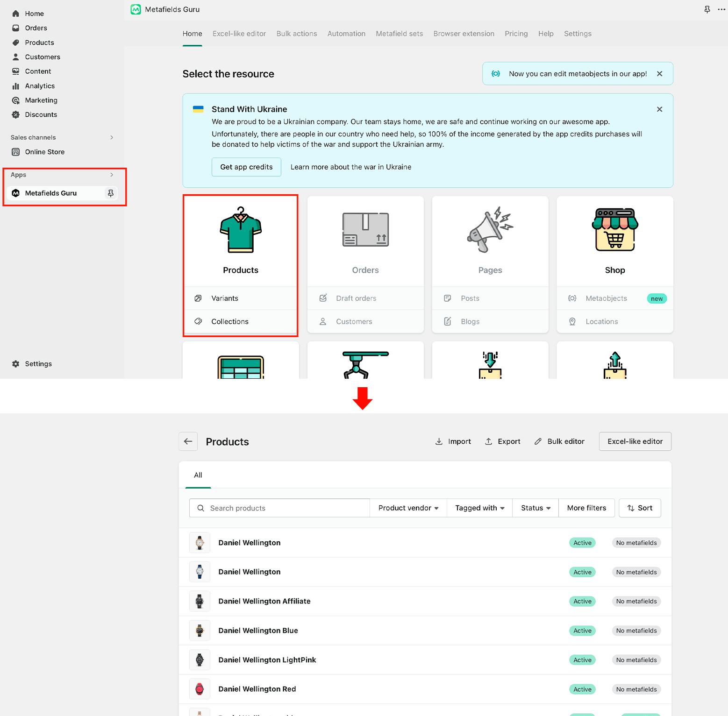Open the Tagged with filter dropdown
The image size is (728, 716).
pyautogui.click(x=480, y=508)
